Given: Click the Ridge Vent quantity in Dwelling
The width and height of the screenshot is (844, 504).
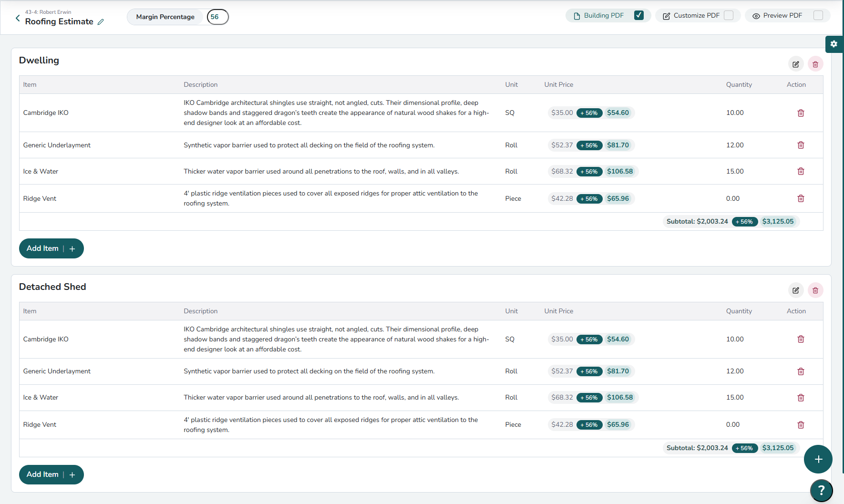Looking at the screenshot, I should pyautogui.click(x=733, y=198).
